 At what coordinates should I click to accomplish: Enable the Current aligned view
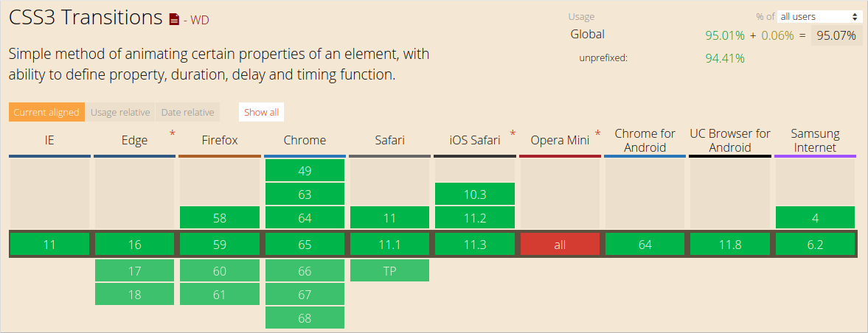tap(46, 112)
